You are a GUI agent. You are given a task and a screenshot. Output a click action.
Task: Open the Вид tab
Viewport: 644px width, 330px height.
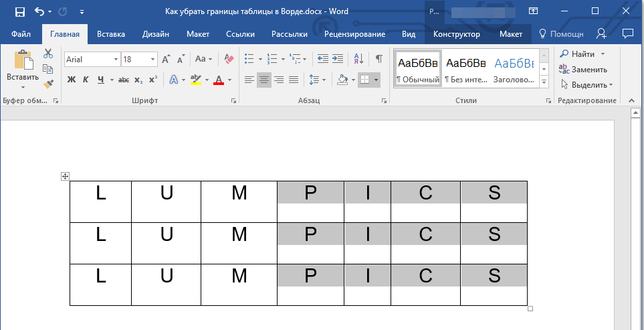pyautogui.click(x=409, y=35)
